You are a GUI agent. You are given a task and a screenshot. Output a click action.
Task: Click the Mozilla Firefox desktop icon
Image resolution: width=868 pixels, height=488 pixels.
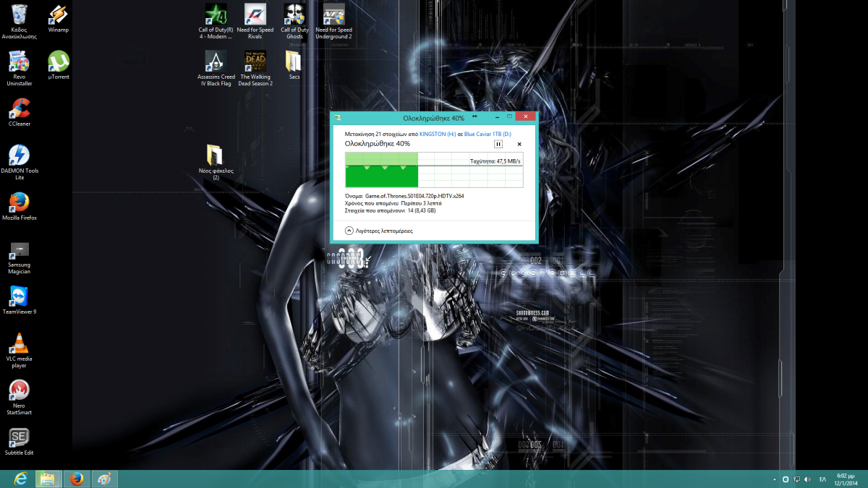(x=20, y=205)
